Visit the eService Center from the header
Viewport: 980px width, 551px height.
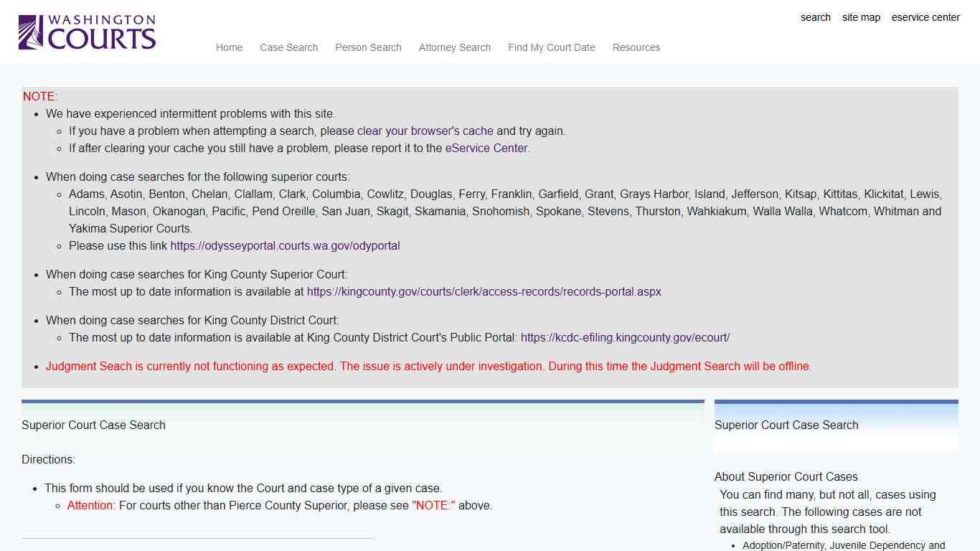(925, 17)
